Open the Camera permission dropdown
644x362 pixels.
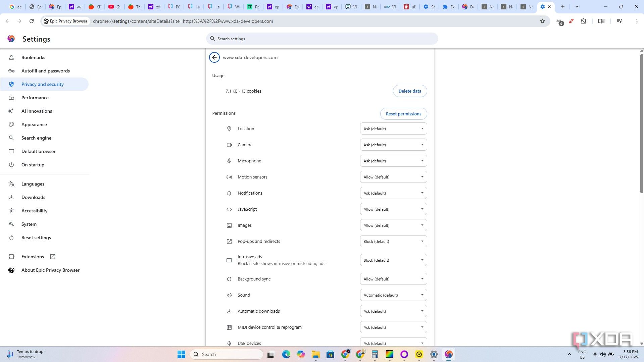[x=393, y=145]
